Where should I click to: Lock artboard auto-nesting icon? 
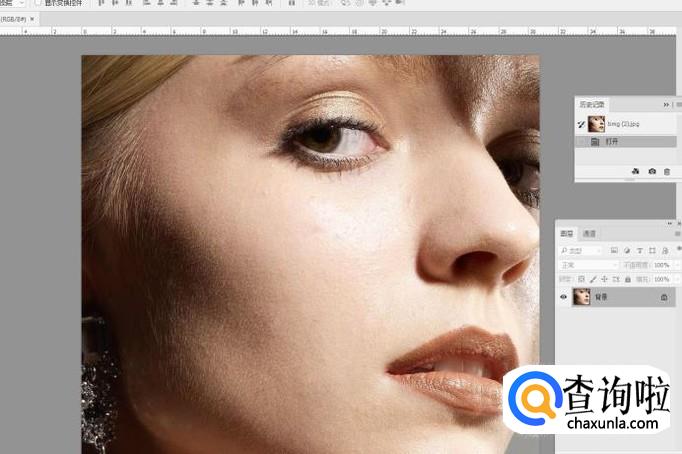tap(616, 279)
